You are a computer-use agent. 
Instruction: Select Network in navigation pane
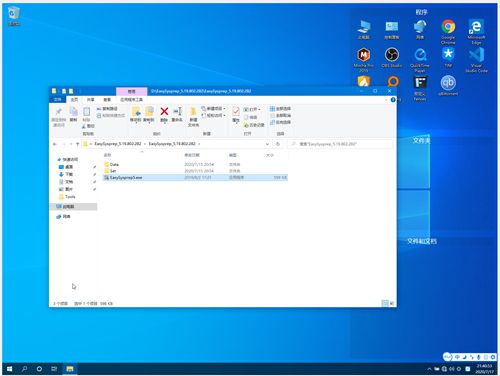(63, 217)
